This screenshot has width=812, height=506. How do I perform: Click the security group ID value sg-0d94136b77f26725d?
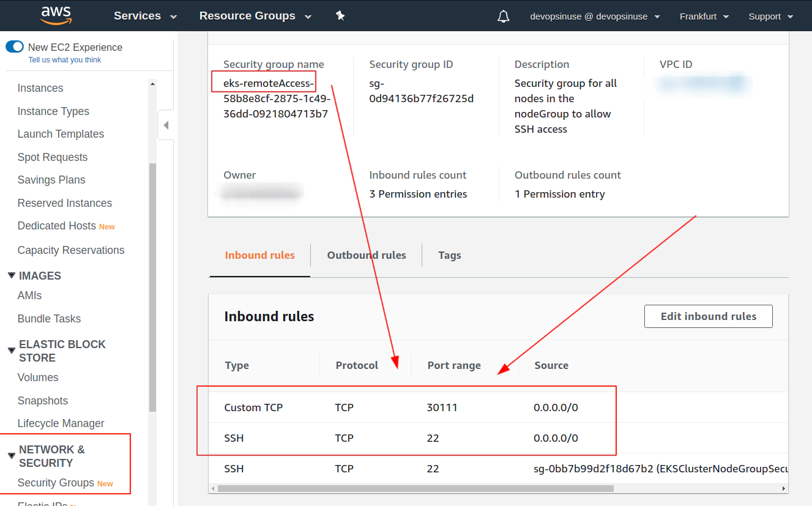tap(422, 91)
